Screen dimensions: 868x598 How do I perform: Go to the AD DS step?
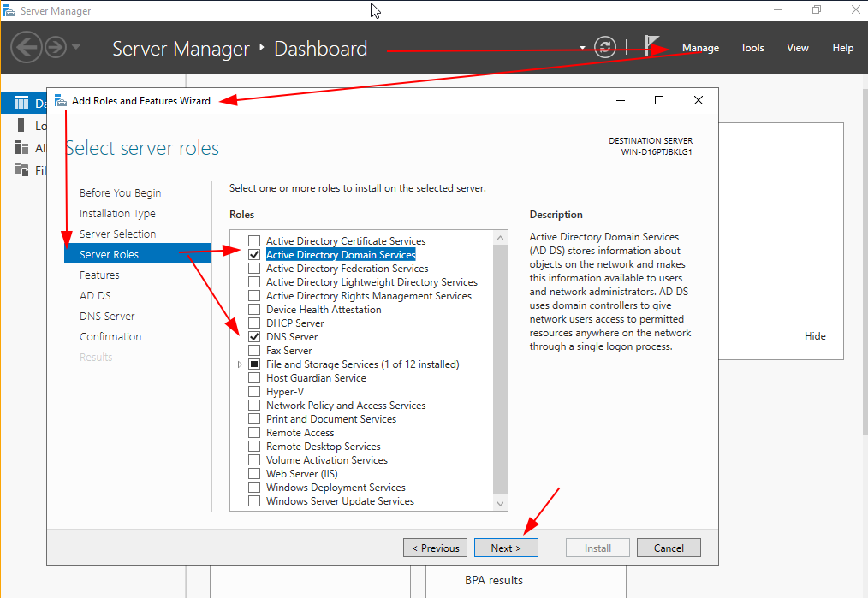click(95, 295)
